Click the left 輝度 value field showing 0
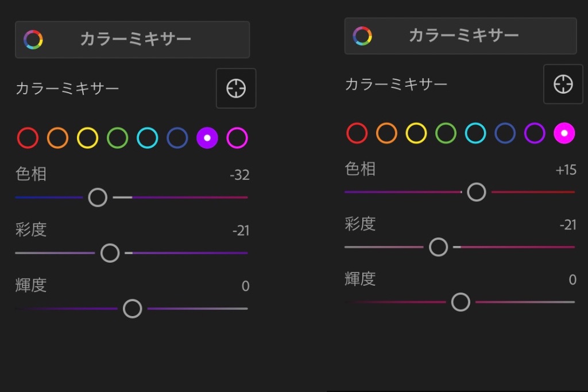Viewport: 588px width, 392px height. click(x=245, y=286)
